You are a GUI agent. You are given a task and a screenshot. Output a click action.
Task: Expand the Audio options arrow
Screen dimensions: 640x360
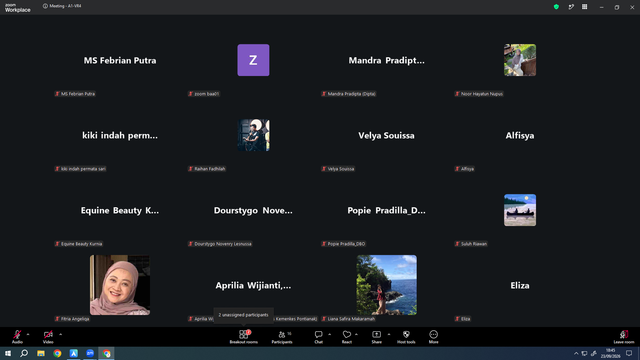click(28, 334)
